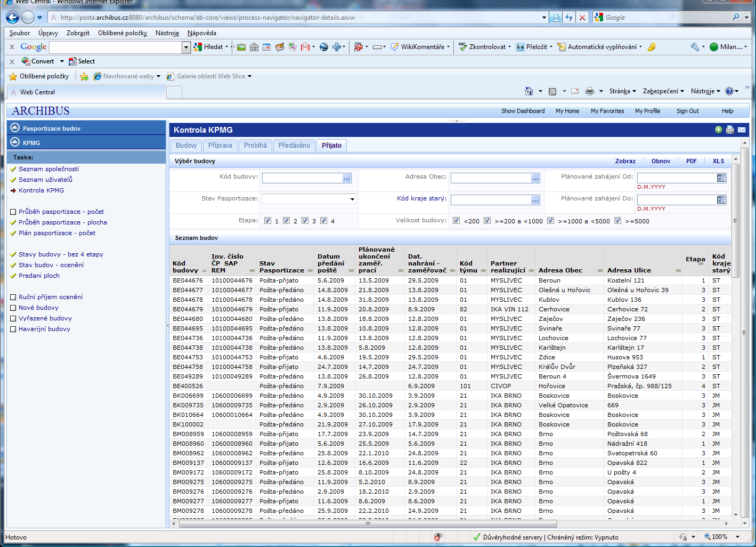This screenshot has height=547, width=756.
Task: Open the Oblíbené položky menu
Action: point(123,33)
